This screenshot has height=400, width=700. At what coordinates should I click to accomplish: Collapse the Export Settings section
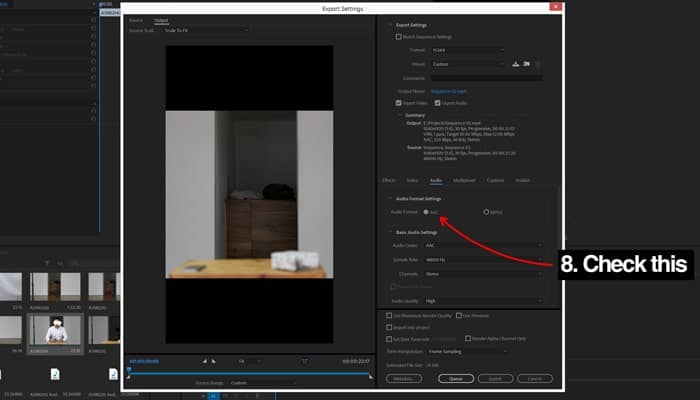391,25
